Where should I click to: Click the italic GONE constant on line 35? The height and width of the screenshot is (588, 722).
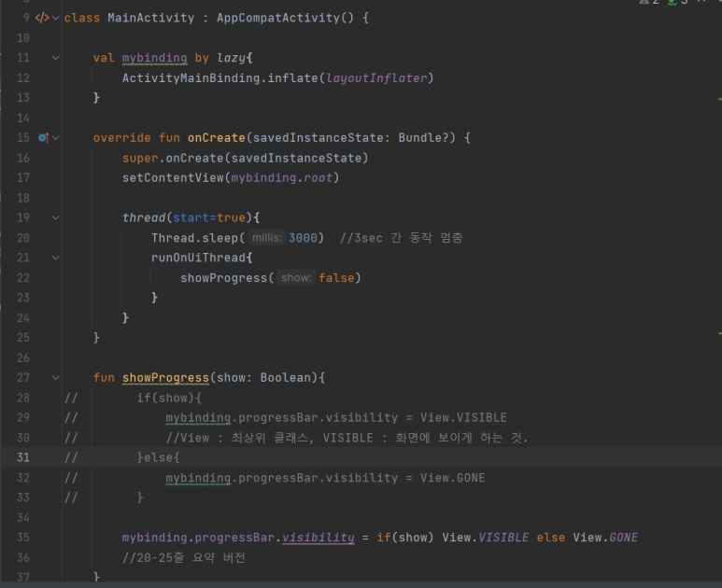pyautogui.click(x=624, y=538)
